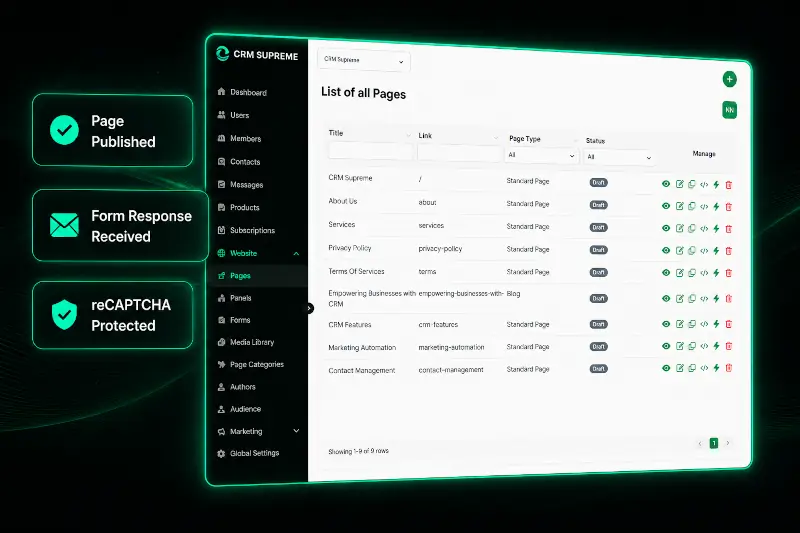Click the 'privacy-policy' link cell
This screenshot has width=800, height=533.
point(440,249)
